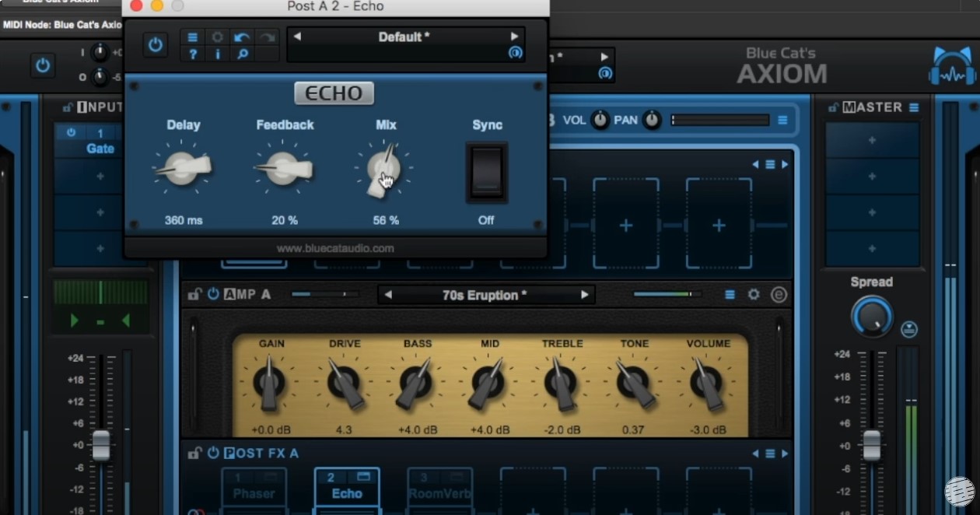Click the amp BASS knob
The width and height of the screenshot is (980, 515).
tap(415, 382)
